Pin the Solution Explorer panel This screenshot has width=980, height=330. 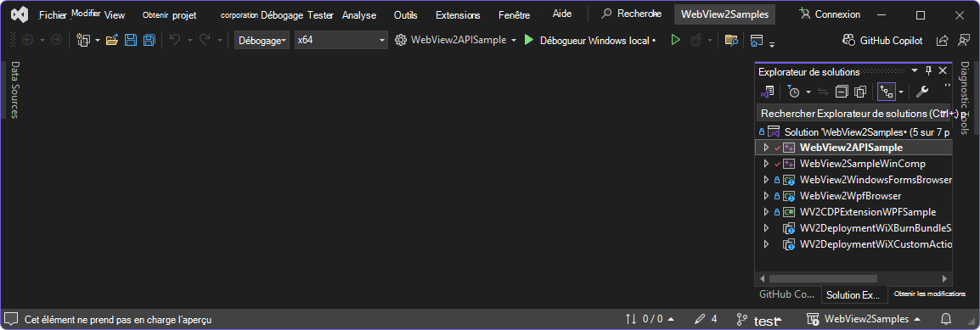click(x=928, y=71)
